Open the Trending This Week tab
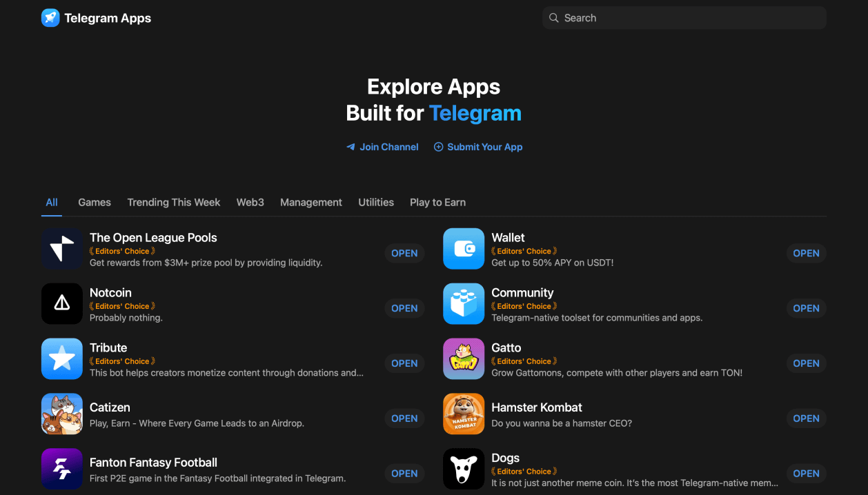 [x=174, y=202]
